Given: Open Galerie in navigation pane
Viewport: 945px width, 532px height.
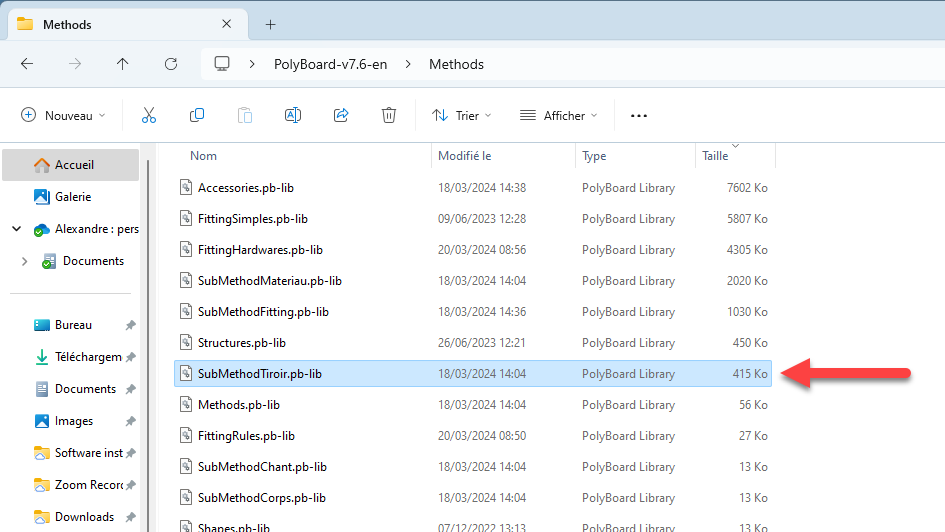Looking at the screenshot, I should (x=71, y=196).
